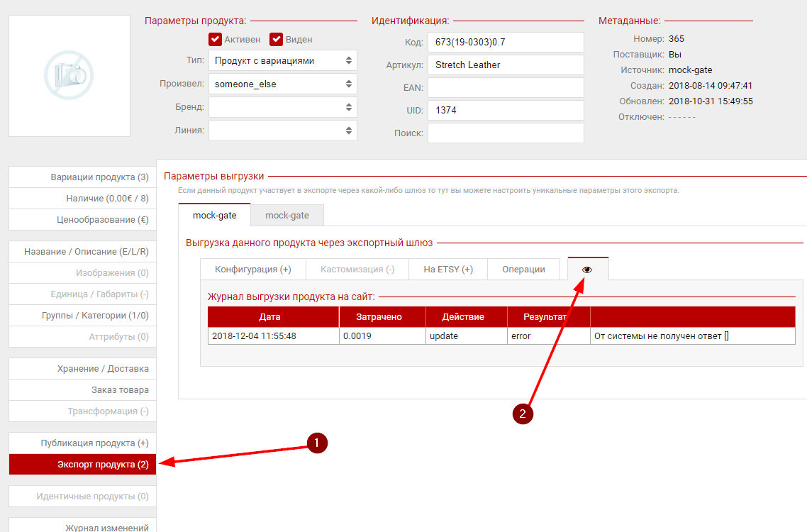807x532 pixels.
Task: Open Хранение / Доставка section
Action: [x=82, y=369]
